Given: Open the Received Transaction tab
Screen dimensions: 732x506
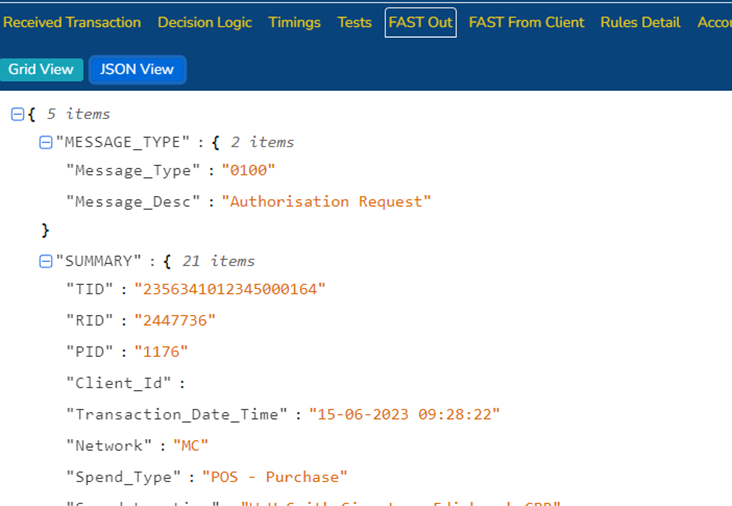Looking at the screenshot, I should click(72, 22).
